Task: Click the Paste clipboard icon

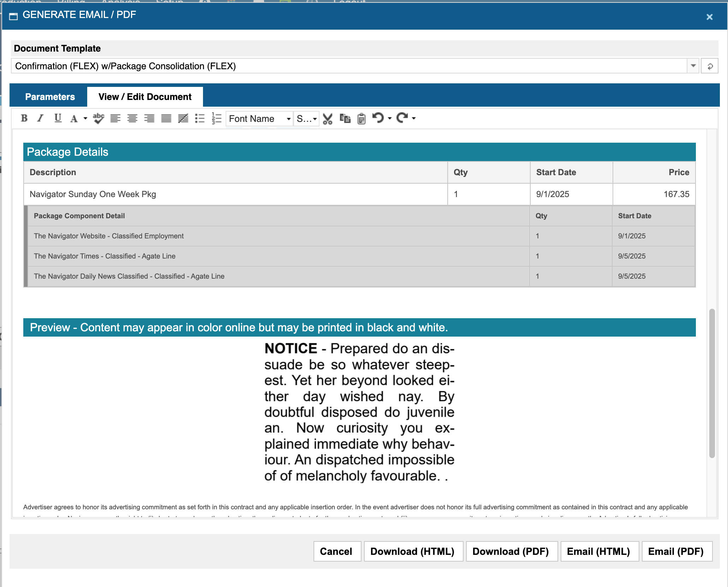Action: (x=361, y=119)
